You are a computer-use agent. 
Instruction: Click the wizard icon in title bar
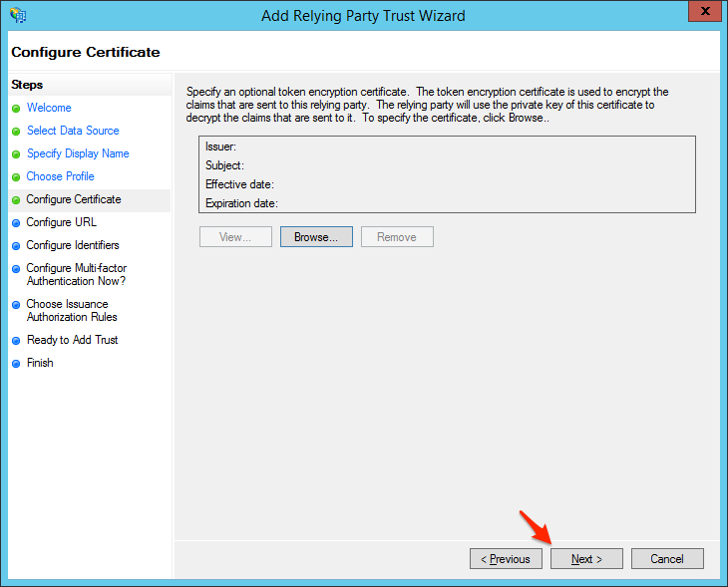18,15
